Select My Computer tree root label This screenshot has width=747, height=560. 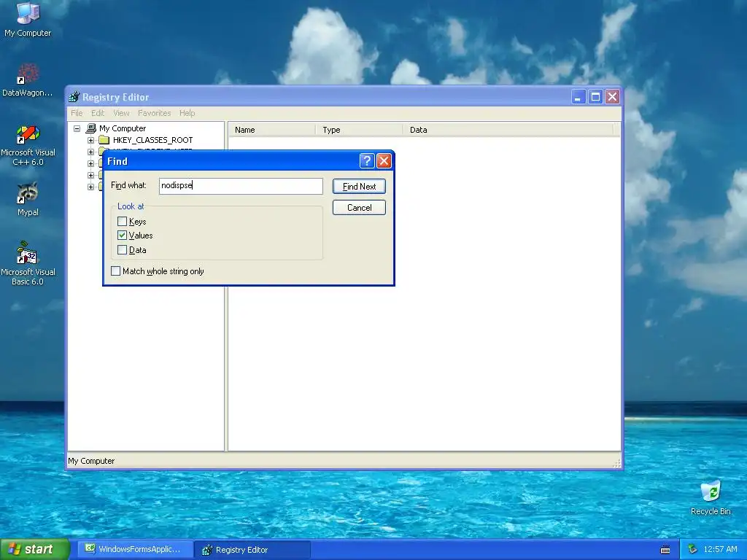coord(123,128)
